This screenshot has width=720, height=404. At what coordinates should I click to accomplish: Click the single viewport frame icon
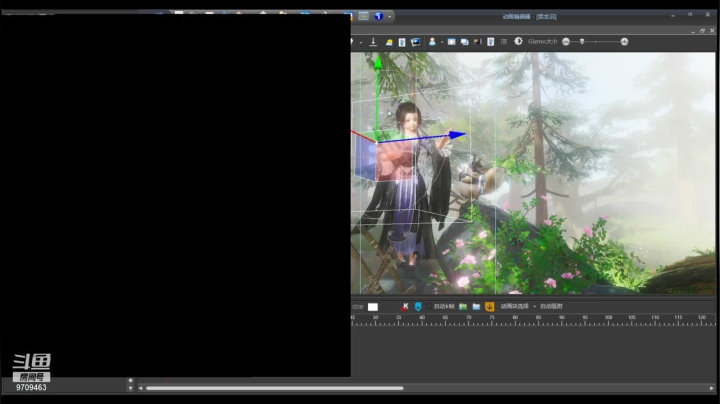coord(451,42)
